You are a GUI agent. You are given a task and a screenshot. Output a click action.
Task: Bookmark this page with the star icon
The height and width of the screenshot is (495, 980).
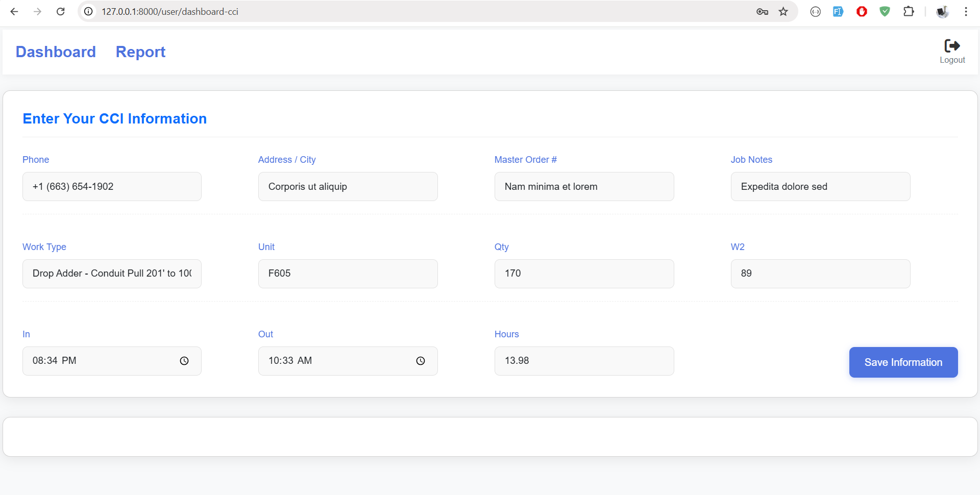[x=783, y=11]
